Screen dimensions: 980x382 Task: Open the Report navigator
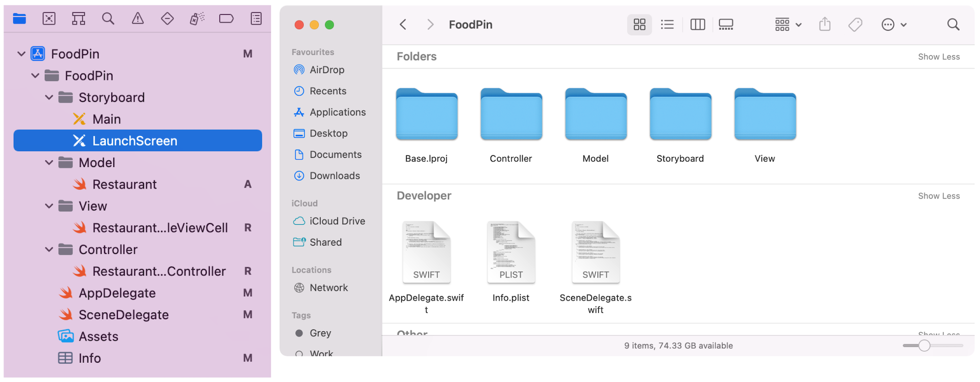[x=256, y=19]
